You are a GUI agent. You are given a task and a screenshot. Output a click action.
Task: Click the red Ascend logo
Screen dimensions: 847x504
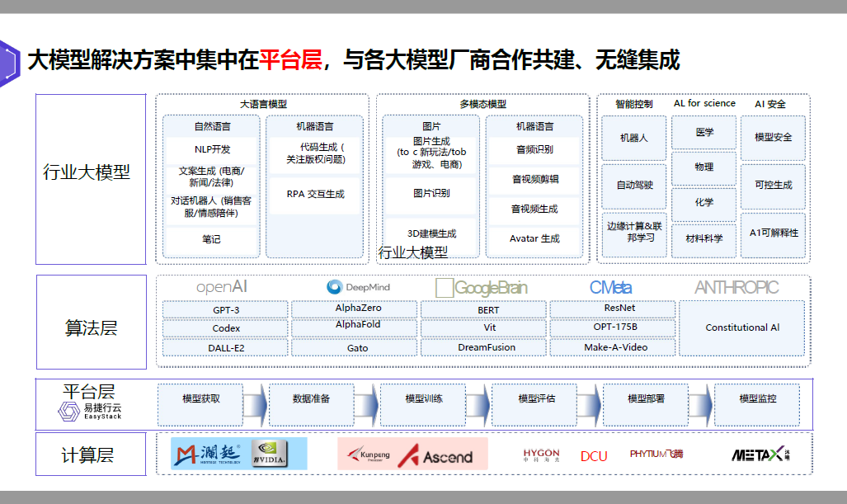[435, 455]
